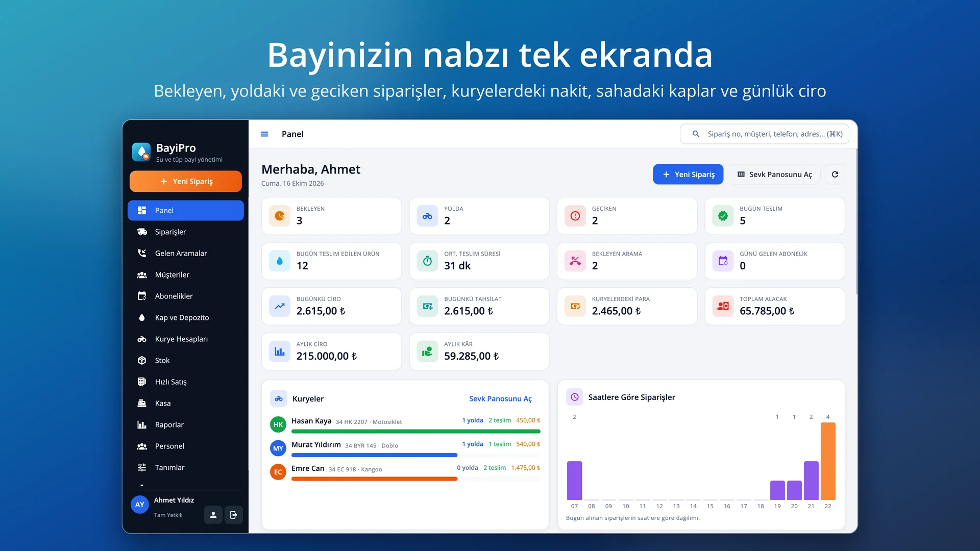Open Tanımlar in the sidebar
The width and height of the screenshot is (980, 551).
coord(186,468)
